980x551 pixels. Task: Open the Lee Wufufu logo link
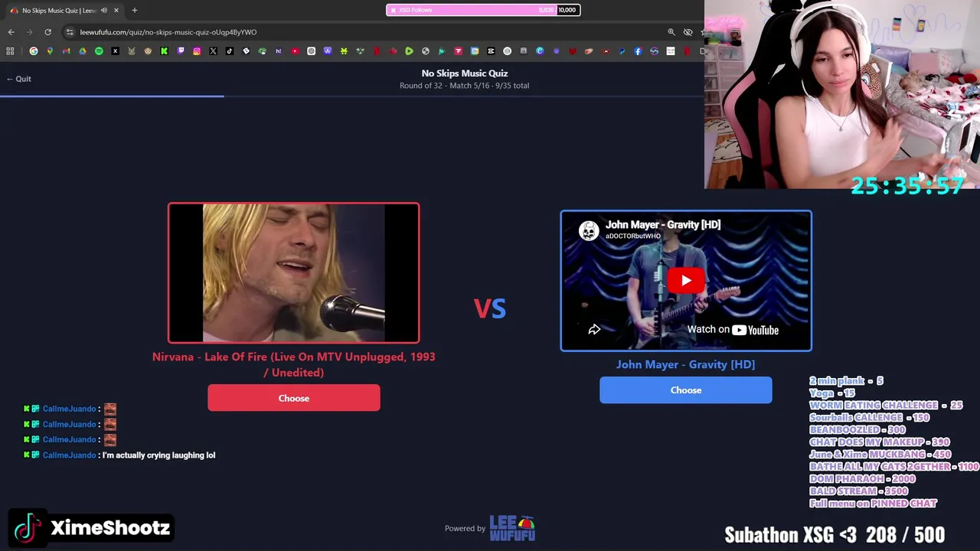512,528
